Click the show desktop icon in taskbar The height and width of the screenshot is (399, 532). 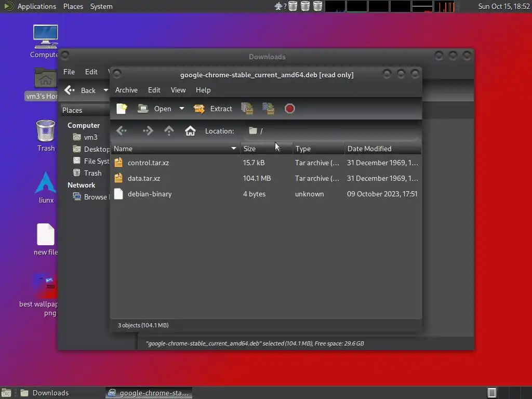click(6, 393)
